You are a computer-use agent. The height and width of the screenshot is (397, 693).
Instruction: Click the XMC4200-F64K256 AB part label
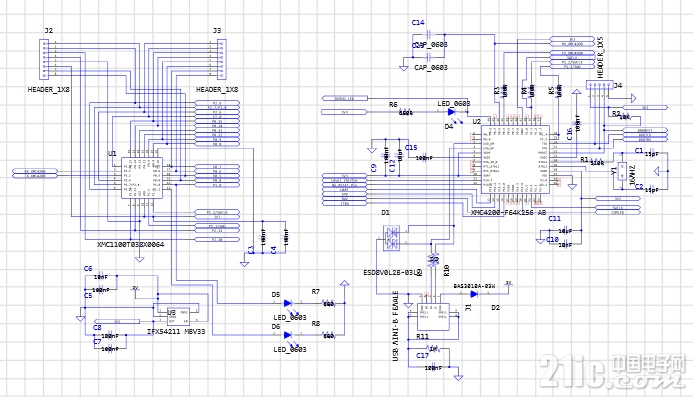(508, 213)
